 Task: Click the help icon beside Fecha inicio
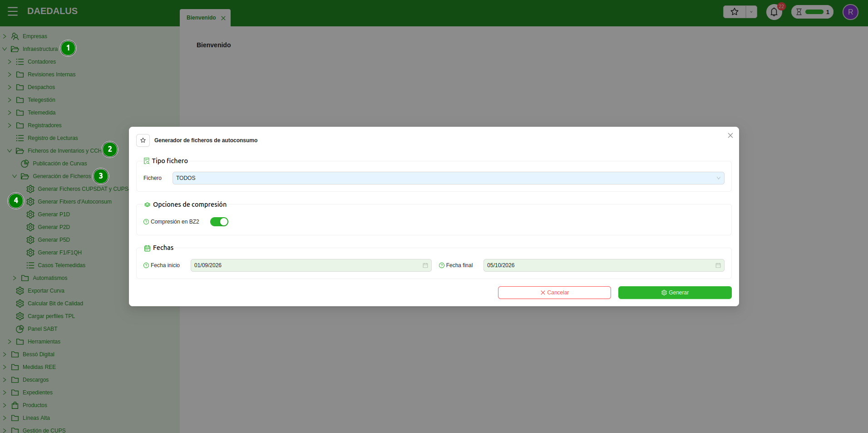(x=146, y=265)
